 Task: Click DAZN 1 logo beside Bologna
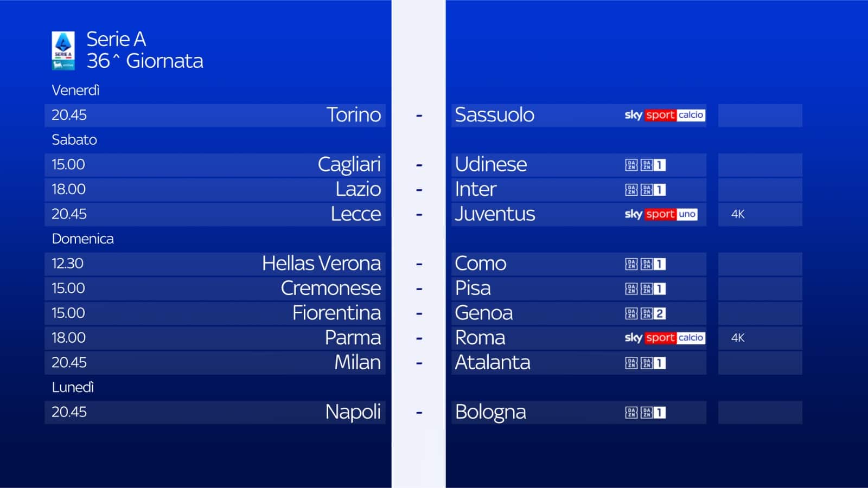pyautogui.click(x=645, y=413)
